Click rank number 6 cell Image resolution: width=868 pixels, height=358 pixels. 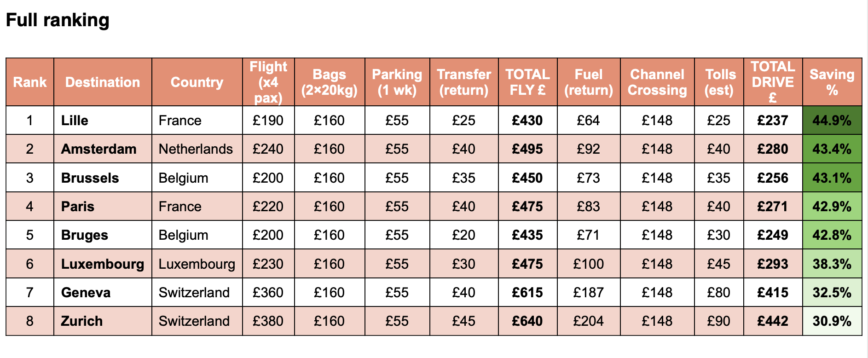(30, 264)
